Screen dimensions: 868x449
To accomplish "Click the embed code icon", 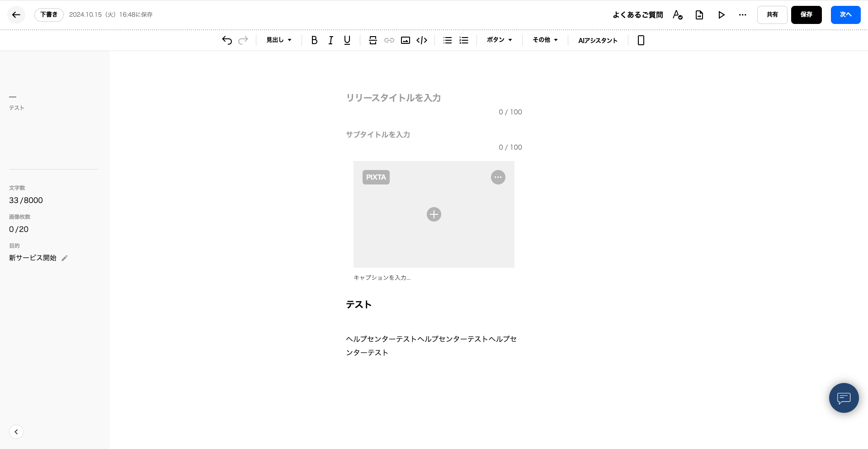I will click(x=422, y=40).
